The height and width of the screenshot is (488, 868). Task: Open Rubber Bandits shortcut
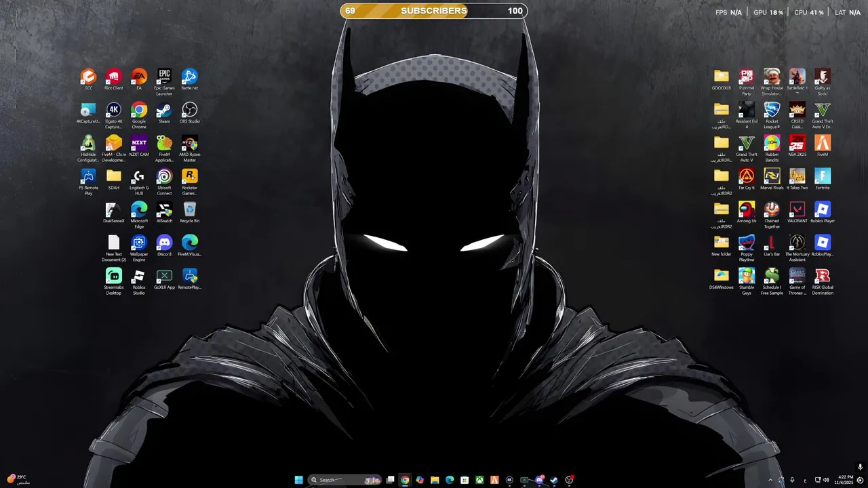[x=772, y=149]
